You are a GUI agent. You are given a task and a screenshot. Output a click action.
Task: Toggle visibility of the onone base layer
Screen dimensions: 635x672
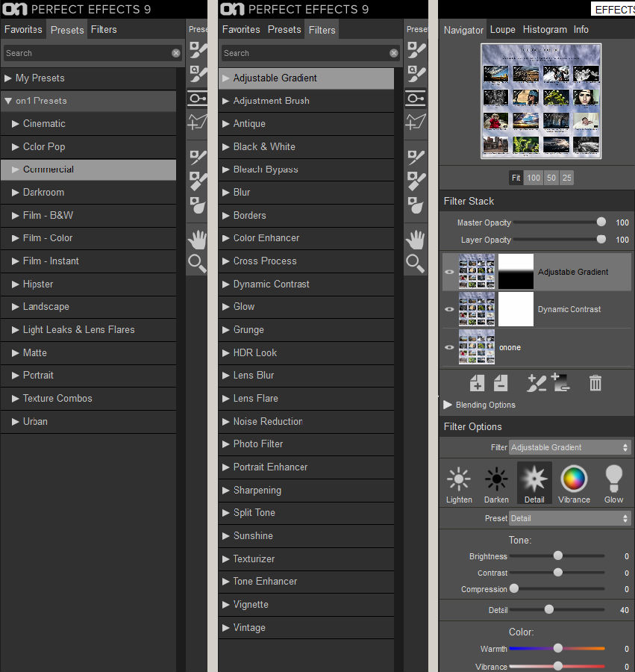coord(449,347)
